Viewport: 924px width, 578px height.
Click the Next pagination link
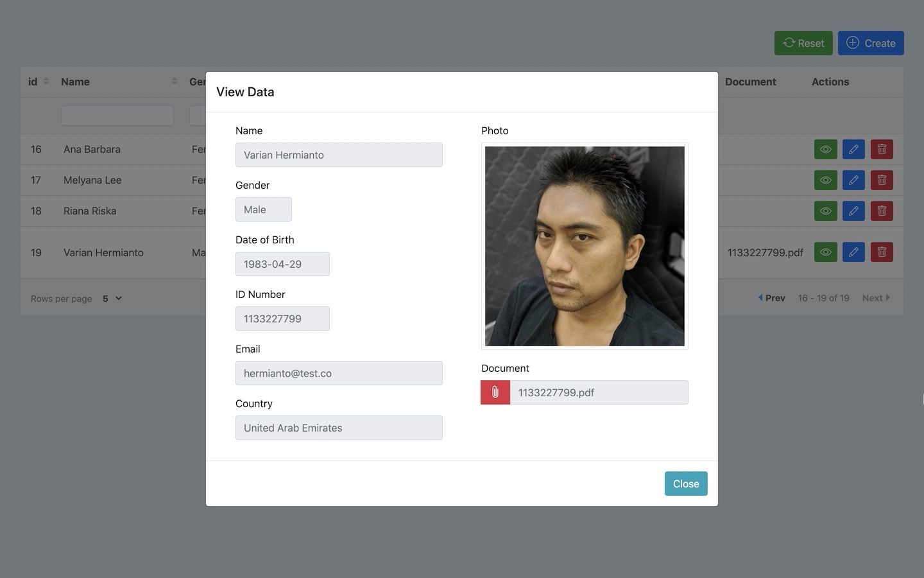pyautogui.click(x=876, y=298)
